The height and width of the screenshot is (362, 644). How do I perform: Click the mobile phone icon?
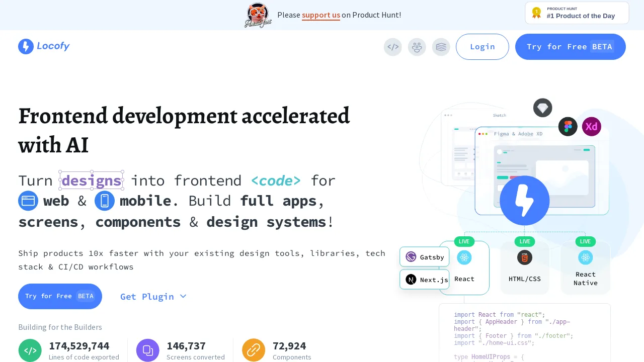click(105, 201)
